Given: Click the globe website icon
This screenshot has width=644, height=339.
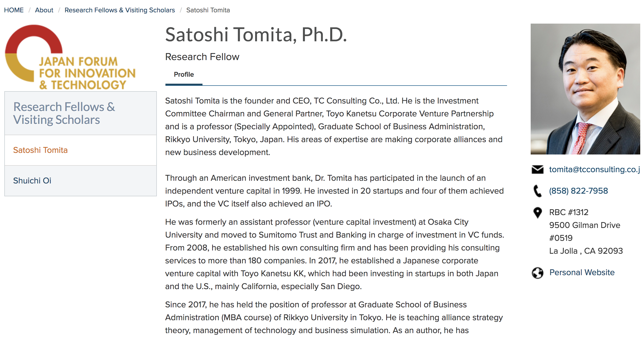Looking at the screenshot, I should point(537,273).
